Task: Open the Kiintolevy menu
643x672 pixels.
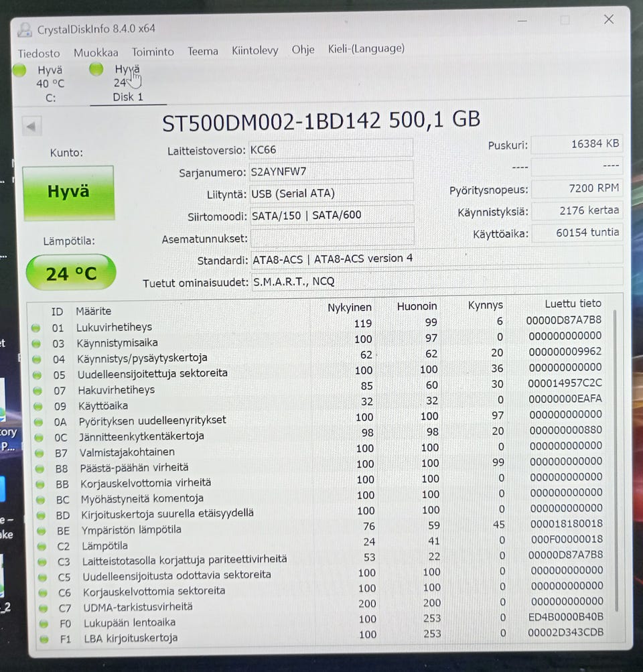Action: (x=255, y=50)
